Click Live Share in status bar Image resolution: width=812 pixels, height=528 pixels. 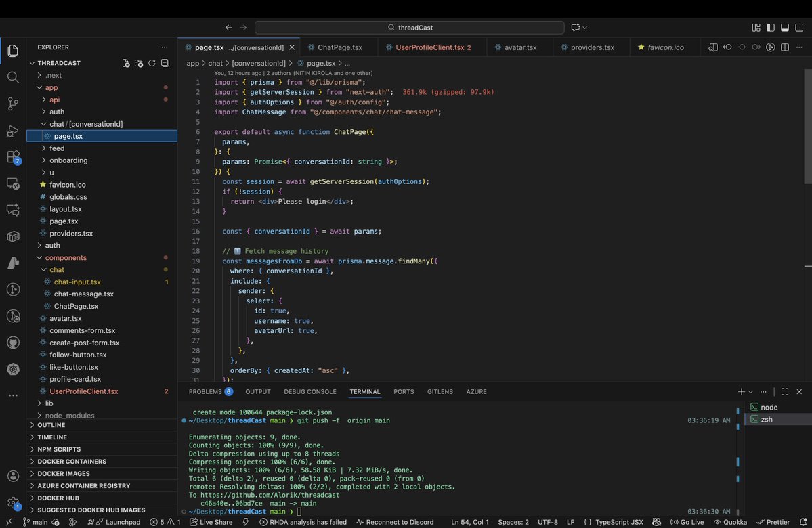pyautogui.click(x=211, y=522)
